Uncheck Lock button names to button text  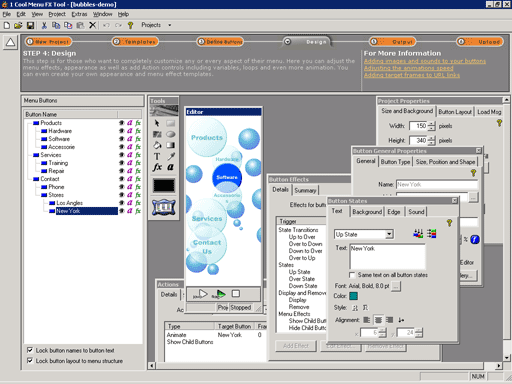[x=30, y=350]
